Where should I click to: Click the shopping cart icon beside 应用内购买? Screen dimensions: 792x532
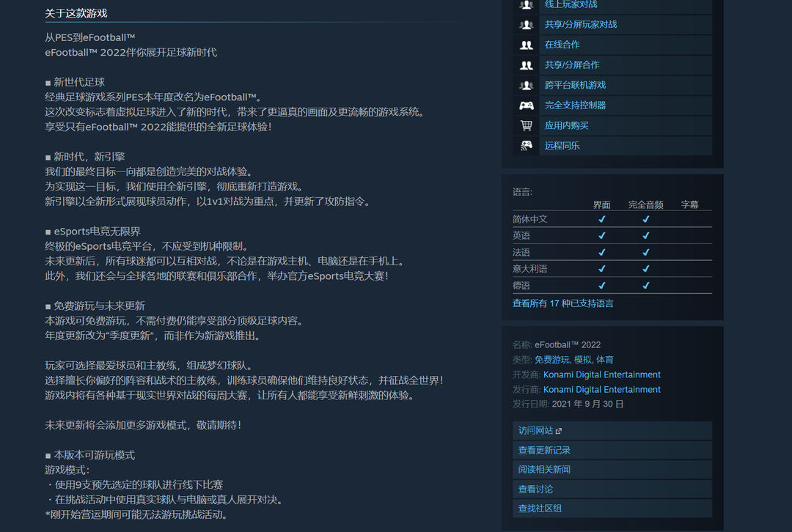tap(526, 125)
